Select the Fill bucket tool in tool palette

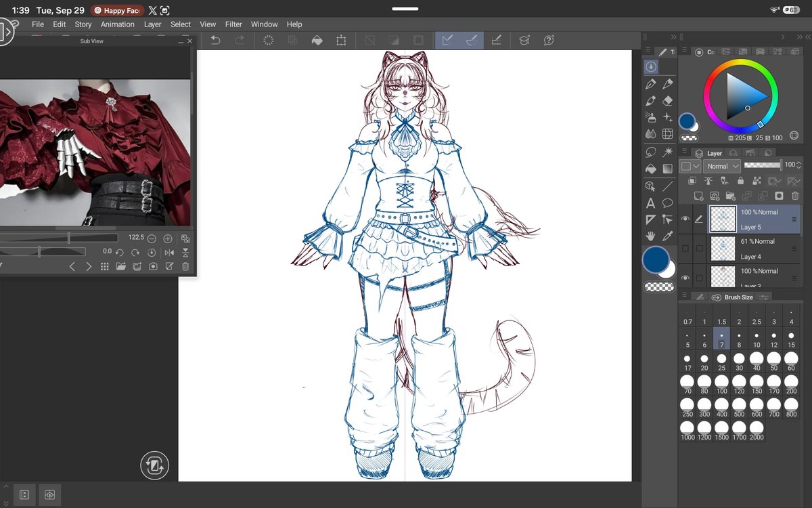click(x=651, y=169)
